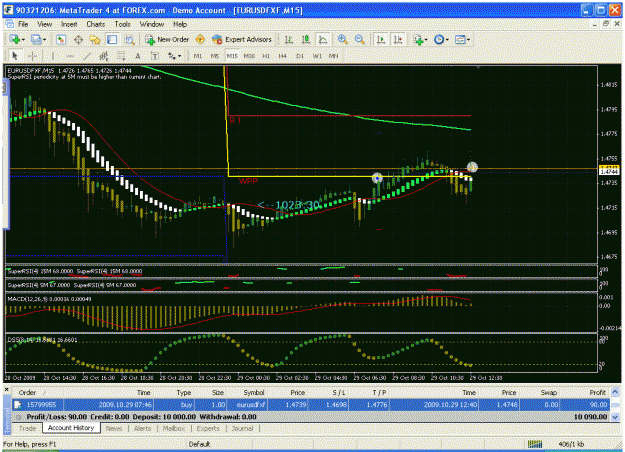Screen dimensions: 625x452
Task: Switch to M30 timeframe
Action: tap(249, 56)
